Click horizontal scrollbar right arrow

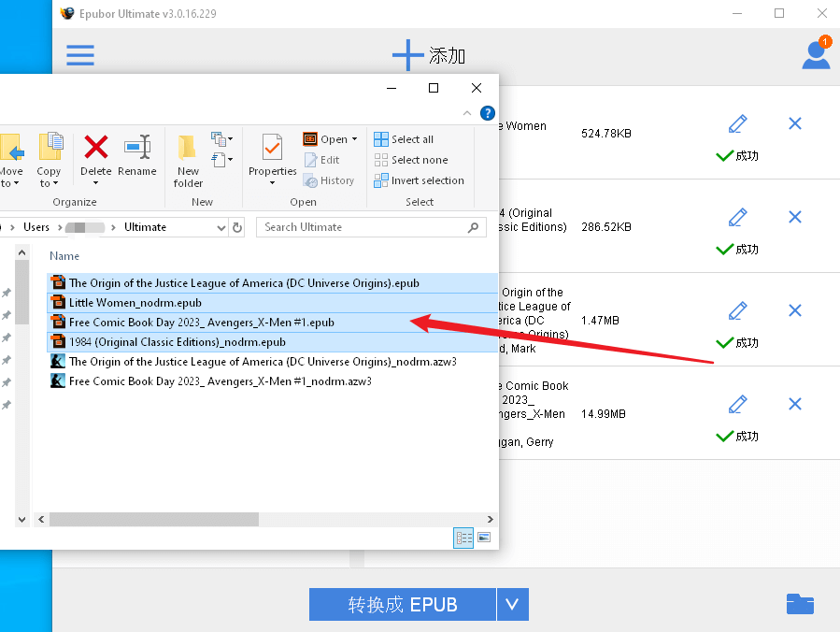tap(490, 519)
